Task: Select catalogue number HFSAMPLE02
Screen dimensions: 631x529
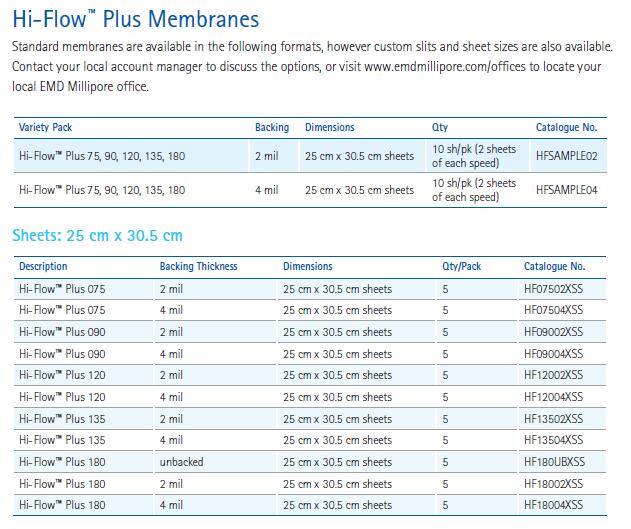Action: (x=566, y=156)
